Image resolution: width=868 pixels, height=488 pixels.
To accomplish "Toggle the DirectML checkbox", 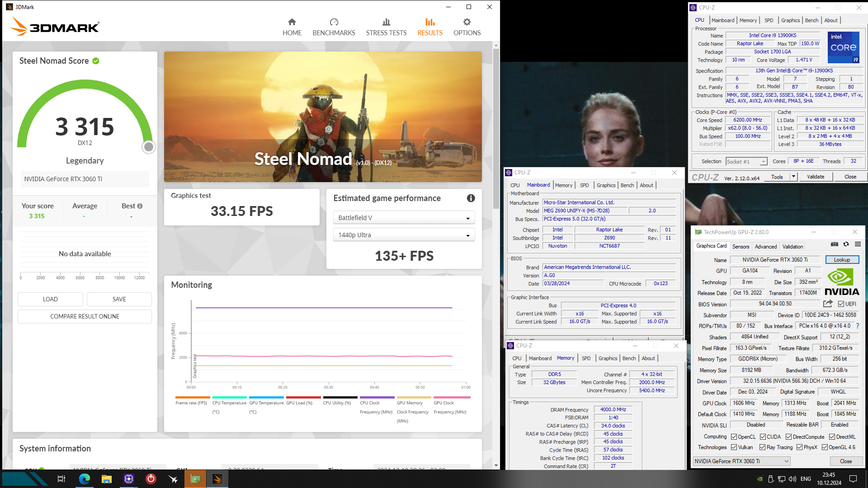I will 832,437.
